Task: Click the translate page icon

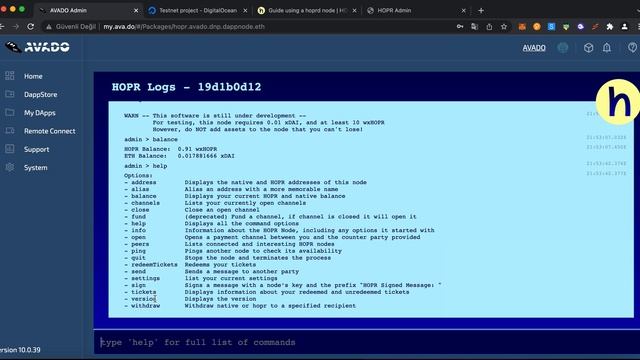Action: [x=474, y=27]
